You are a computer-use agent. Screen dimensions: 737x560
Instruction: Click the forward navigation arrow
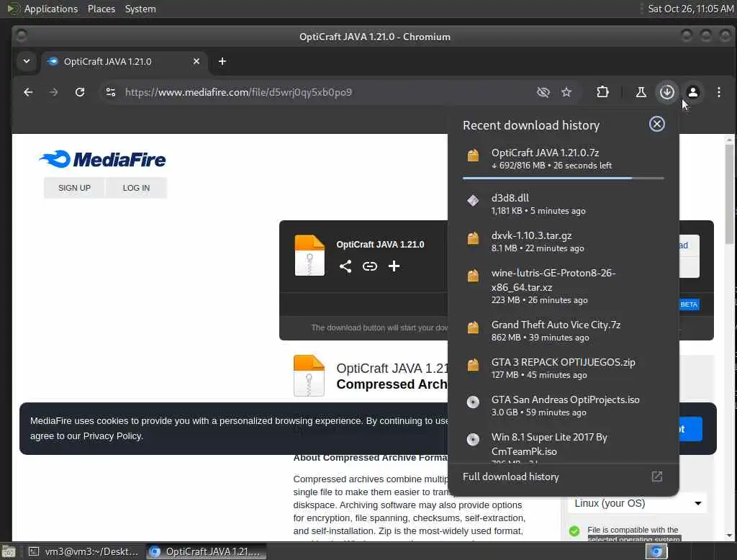pos(53,92)
